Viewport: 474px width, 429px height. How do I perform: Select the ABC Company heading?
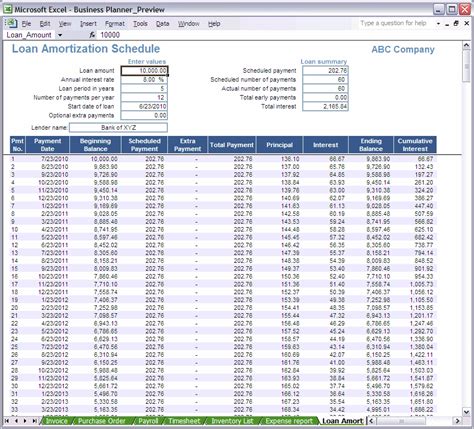pos(403,50)
